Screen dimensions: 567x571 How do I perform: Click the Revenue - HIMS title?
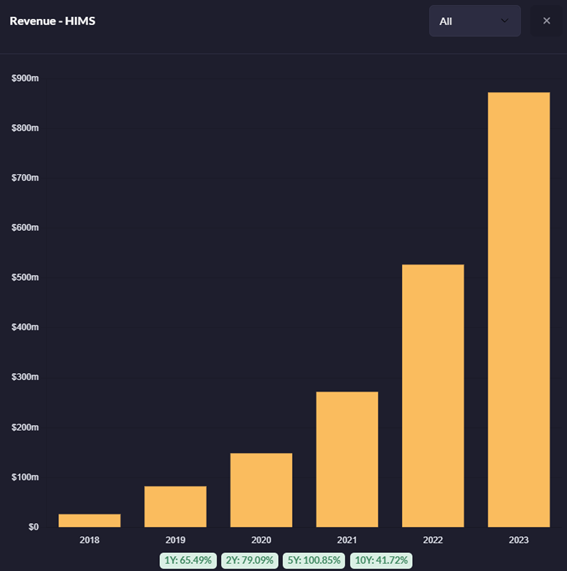[52, 21]
